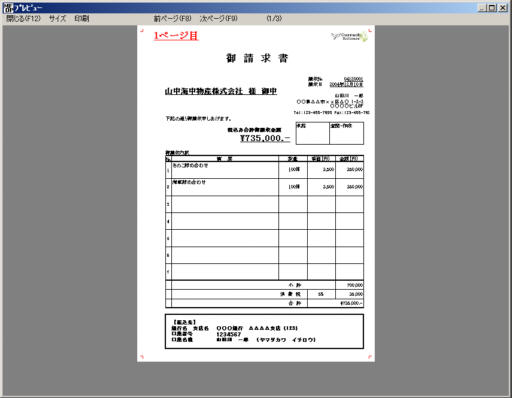This screenshot has width=512, height=398.
Task: Click the second item row in the table
Action: [264, 187]
